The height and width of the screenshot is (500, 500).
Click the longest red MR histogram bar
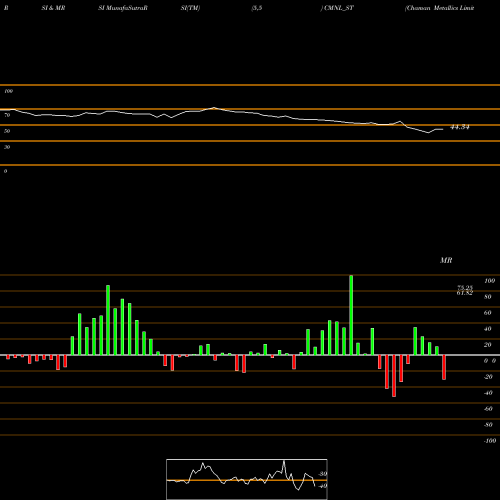394,376
